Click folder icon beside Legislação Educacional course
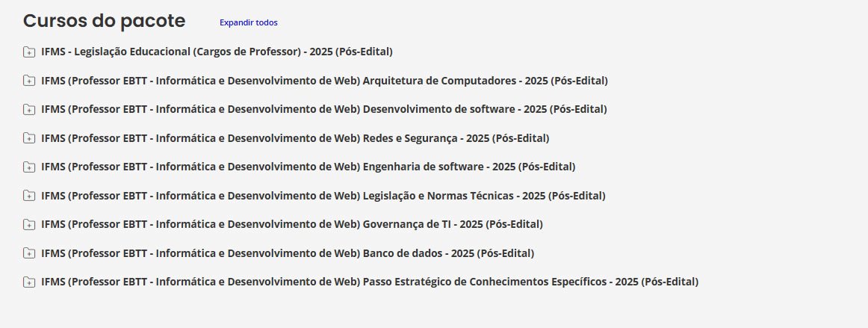 (29, 52)
